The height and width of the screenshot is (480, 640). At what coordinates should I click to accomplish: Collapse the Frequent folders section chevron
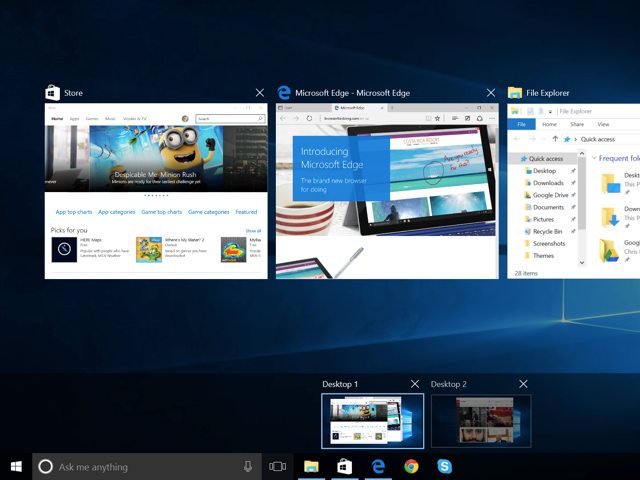(594, 158)
